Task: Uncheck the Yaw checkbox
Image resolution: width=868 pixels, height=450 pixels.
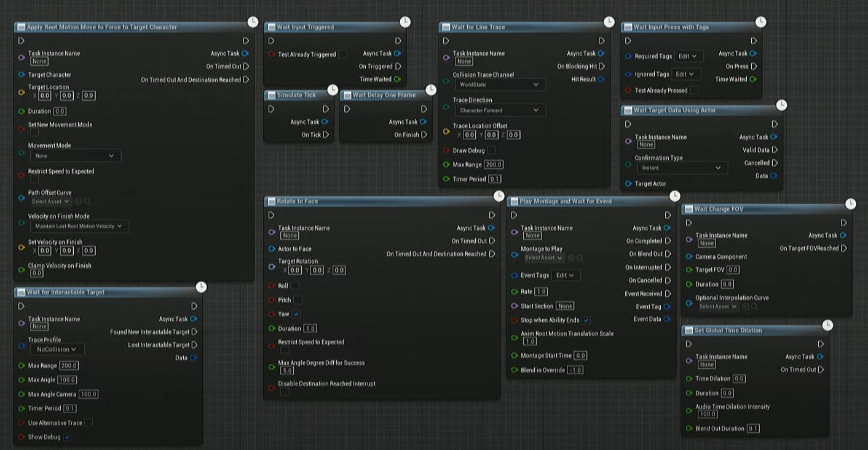Action: [x=296, y=314]
